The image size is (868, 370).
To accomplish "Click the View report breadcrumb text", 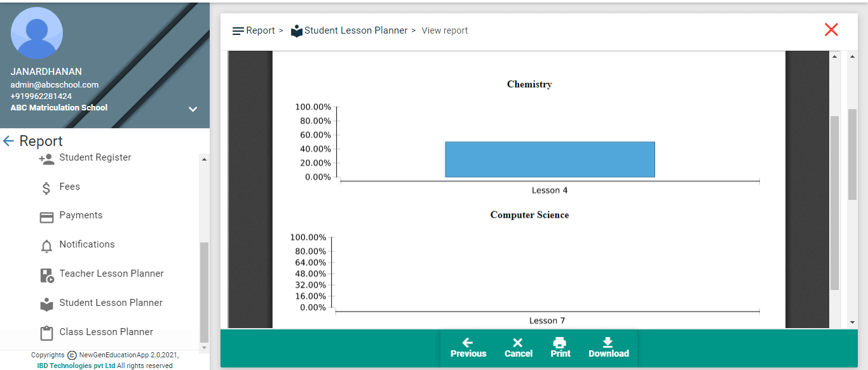I will point(445,30).
